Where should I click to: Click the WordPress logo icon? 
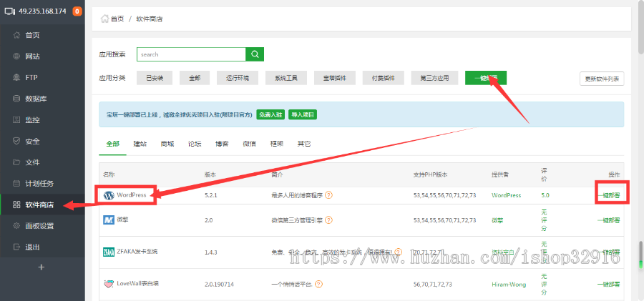[109, 195]
